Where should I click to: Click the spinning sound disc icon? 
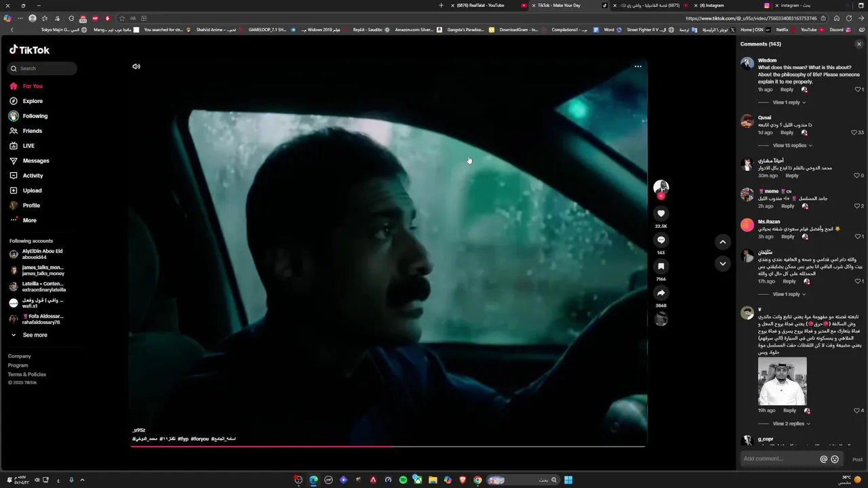pyautogui.click(x=661, y=319)
